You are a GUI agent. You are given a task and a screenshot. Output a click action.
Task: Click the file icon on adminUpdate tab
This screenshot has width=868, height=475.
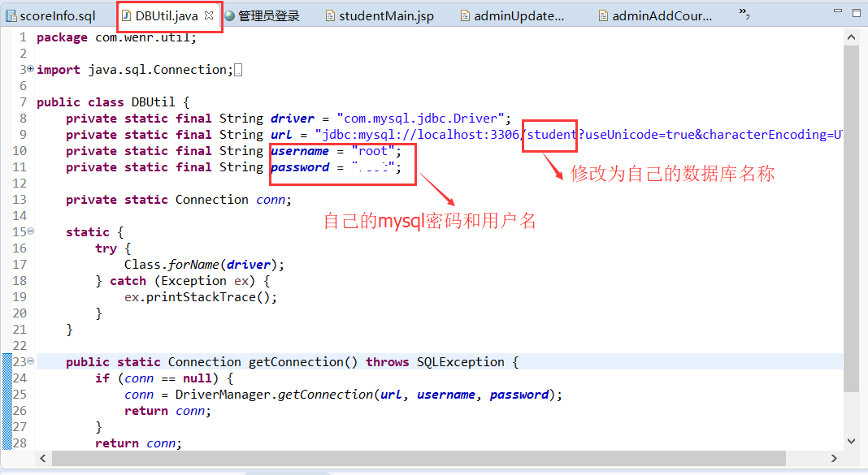pyautogui.click(x=466, y=15)
